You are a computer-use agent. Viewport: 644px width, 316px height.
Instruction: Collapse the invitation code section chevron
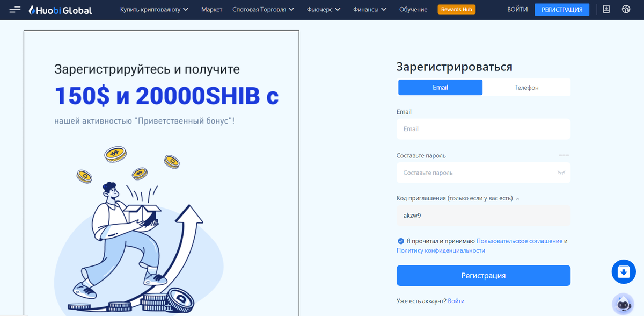click(x=518, y=199)
